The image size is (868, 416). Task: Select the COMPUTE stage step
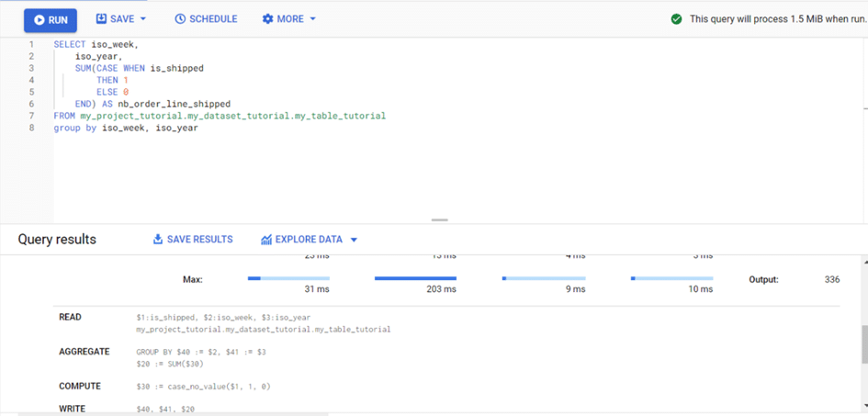(80, 386)
